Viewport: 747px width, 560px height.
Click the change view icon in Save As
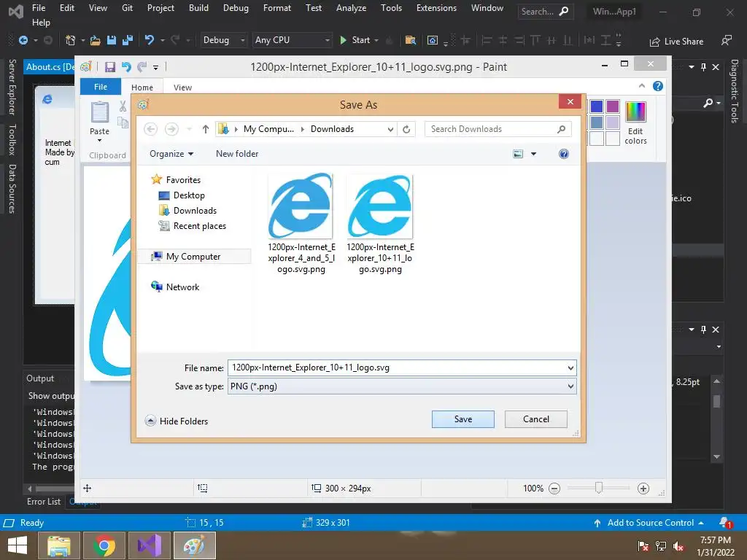point(518,154)
